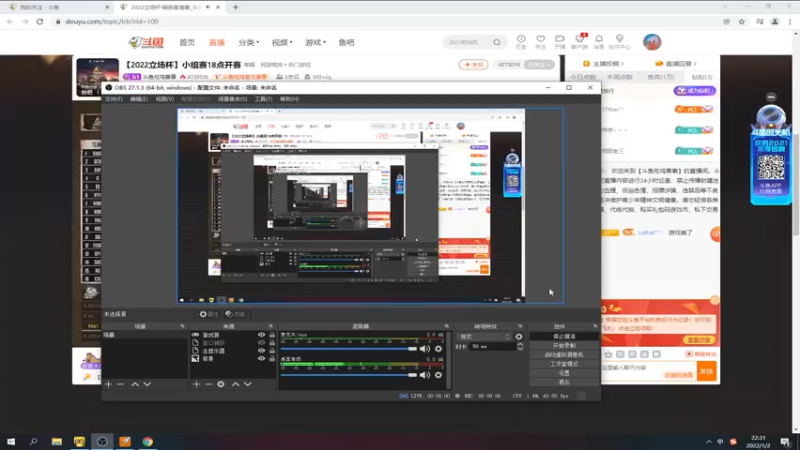
Task: Move the scene up in the scenes list
Action: (135, 384)
